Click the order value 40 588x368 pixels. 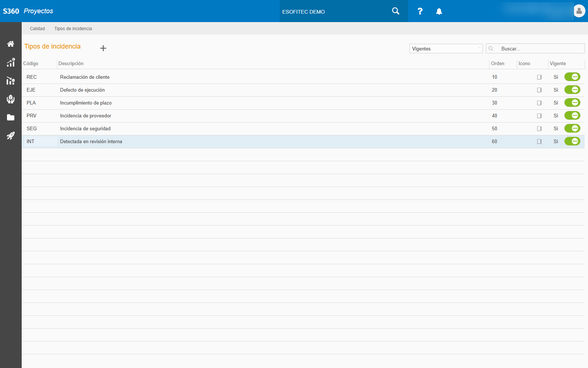[495, 116]
